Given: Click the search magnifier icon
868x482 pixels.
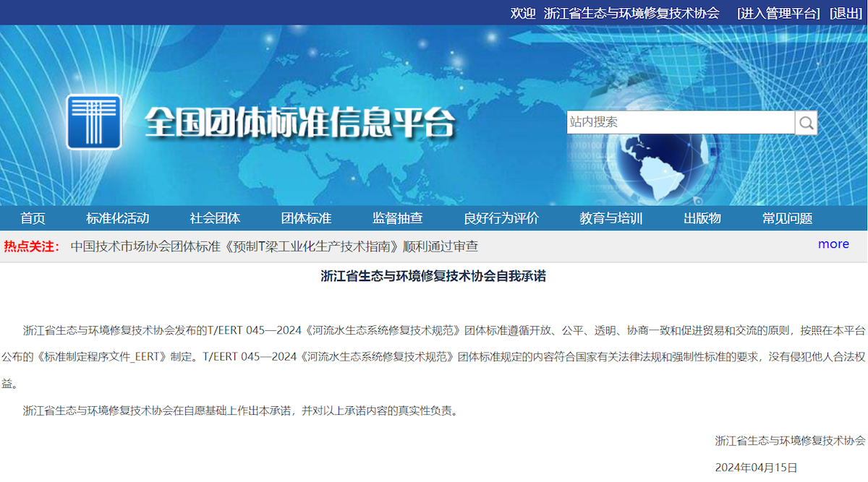Looking at the screenshot, I should [x=806, y=123].
